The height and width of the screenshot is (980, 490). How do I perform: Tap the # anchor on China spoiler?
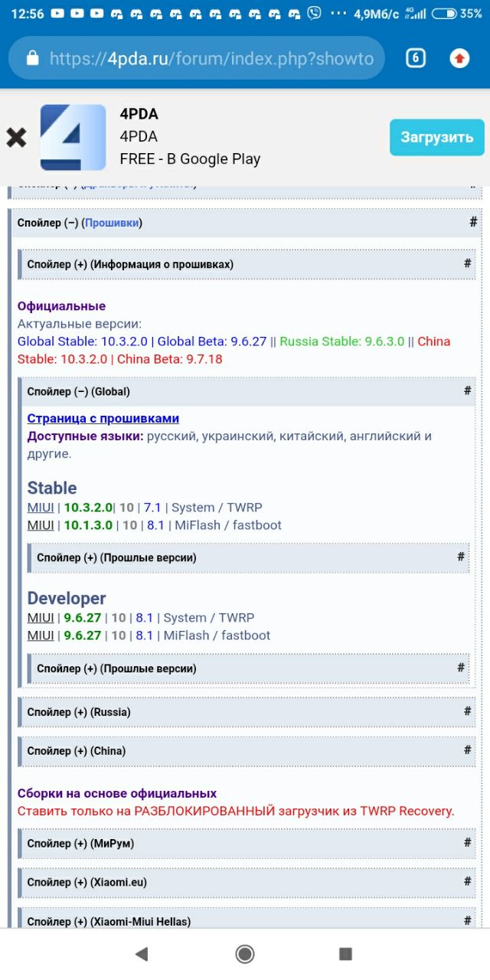(467, 750)
